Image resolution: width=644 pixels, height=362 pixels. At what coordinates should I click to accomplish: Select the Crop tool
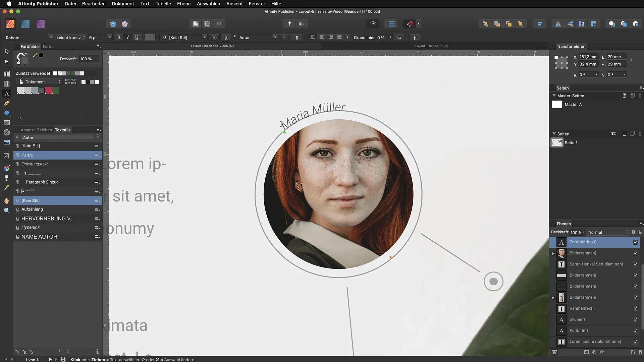[x=7, y=155]
